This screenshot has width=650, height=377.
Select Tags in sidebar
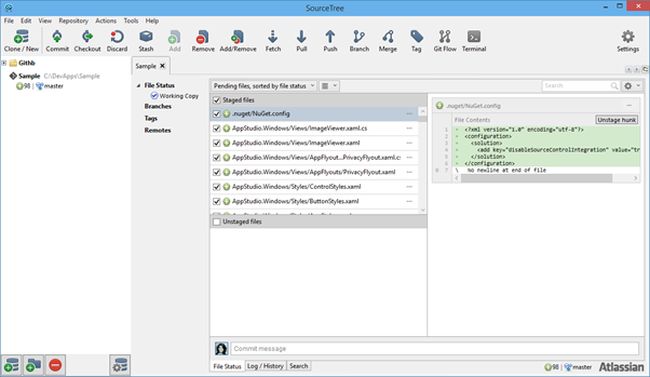click(151, 119)
